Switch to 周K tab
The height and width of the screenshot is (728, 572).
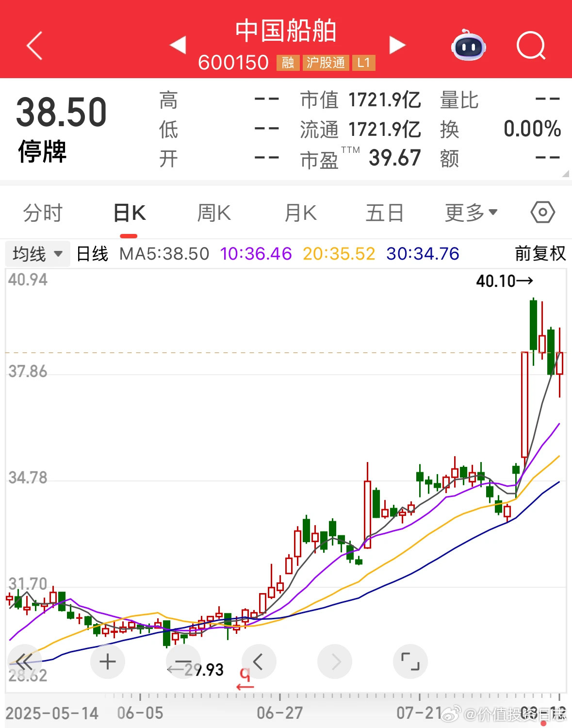coord(214,213)
